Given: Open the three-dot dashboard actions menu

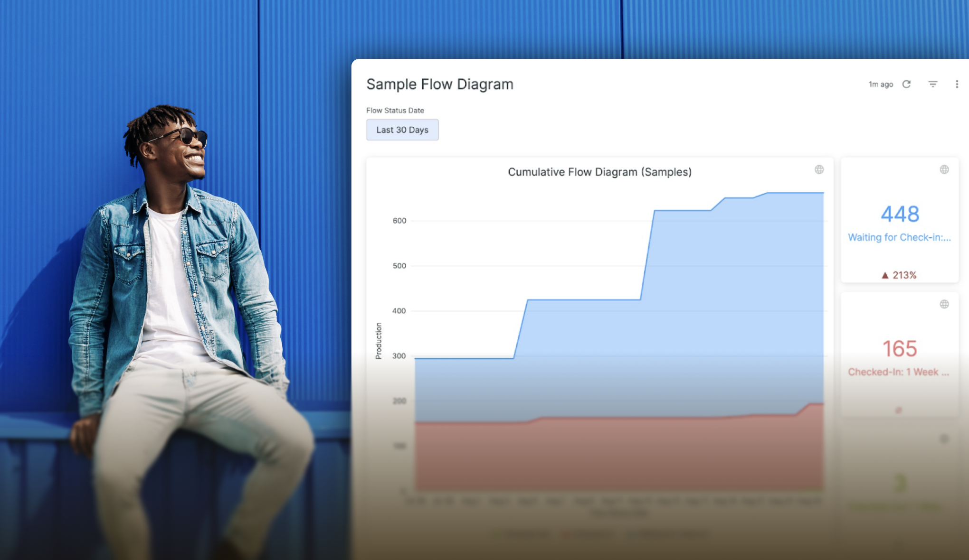Looking at the screenshot, I should [x=957, y=84].
